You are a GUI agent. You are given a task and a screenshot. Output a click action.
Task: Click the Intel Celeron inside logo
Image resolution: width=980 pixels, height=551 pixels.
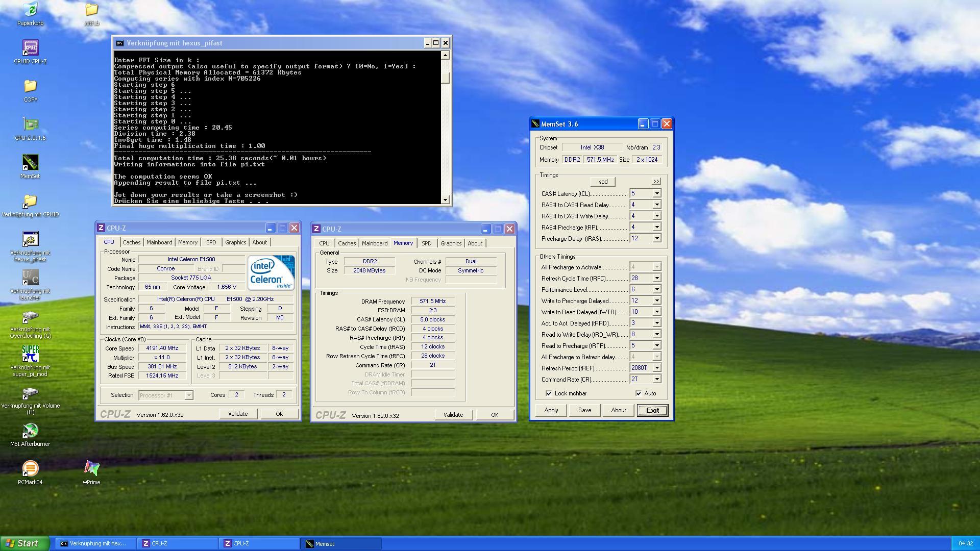tap(271, 273)
